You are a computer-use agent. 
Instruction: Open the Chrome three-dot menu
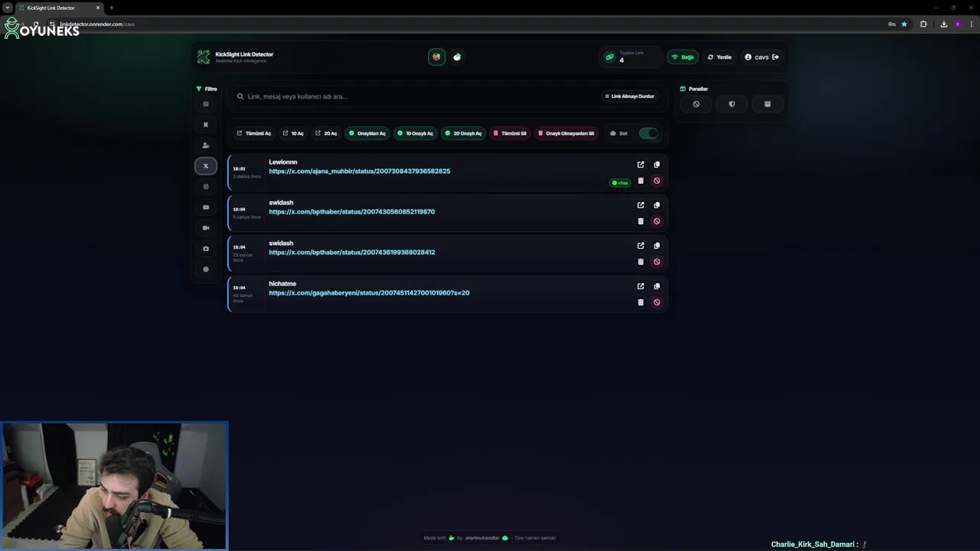971,24
